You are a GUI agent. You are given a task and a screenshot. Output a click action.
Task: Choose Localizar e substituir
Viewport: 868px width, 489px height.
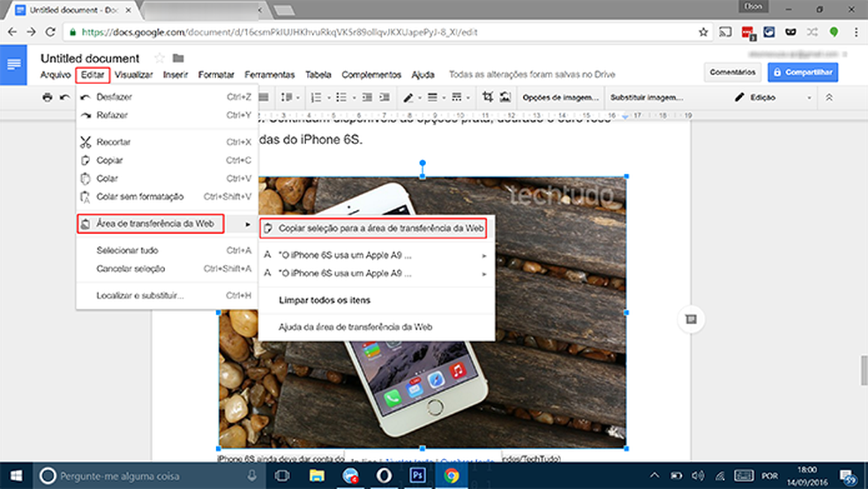pos(167,295)
